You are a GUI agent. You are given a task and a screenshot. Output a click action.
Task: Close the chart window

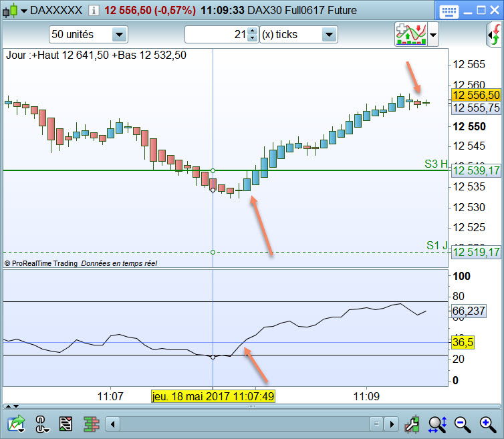495,10
